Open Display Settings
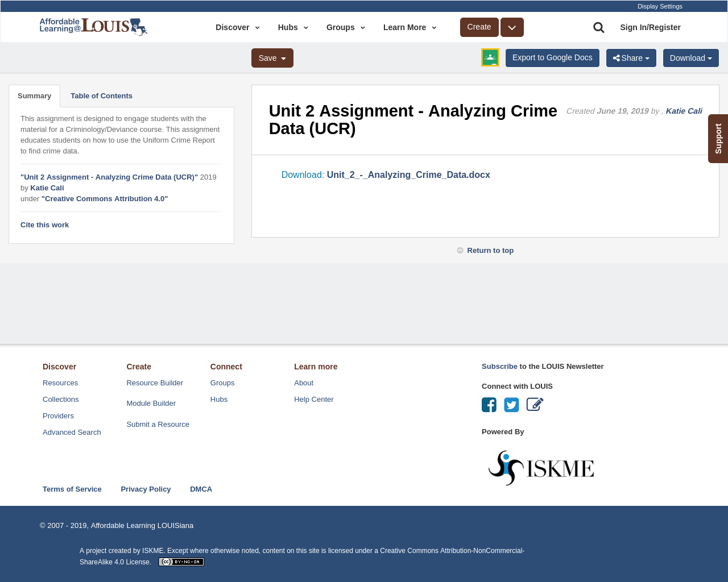Viewport: 728px width, 582px height. tap(660, 6)
